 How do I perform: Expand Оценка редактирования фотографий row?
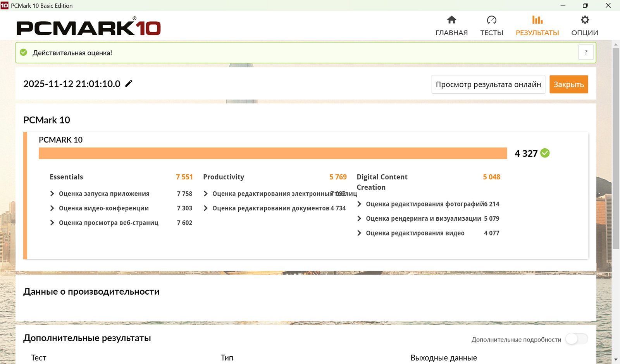coord(359,204)
